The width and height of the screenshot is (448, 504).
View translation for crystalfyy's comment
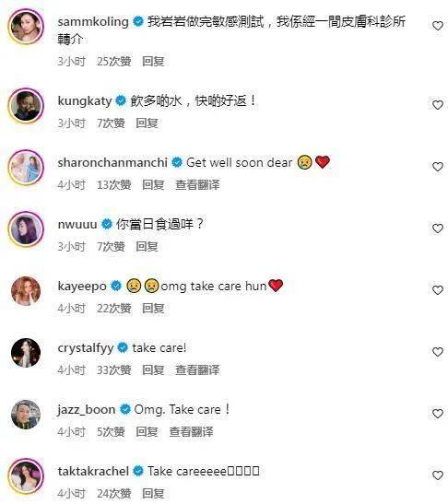click(197, 370)
